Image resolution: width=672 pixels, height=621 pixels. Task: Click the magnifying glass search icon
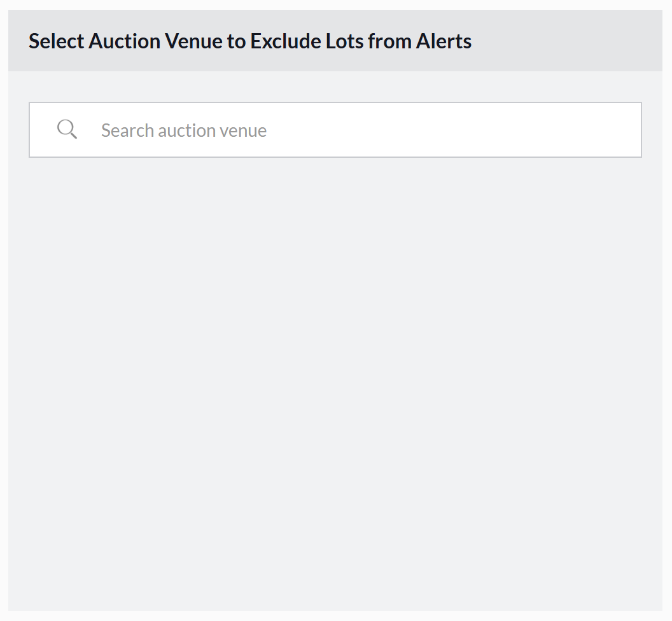(67, 129)
